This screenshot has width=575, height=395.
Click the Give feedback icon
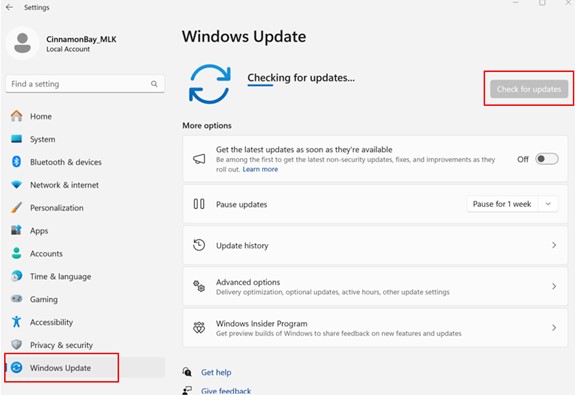(x=187, y=390)
